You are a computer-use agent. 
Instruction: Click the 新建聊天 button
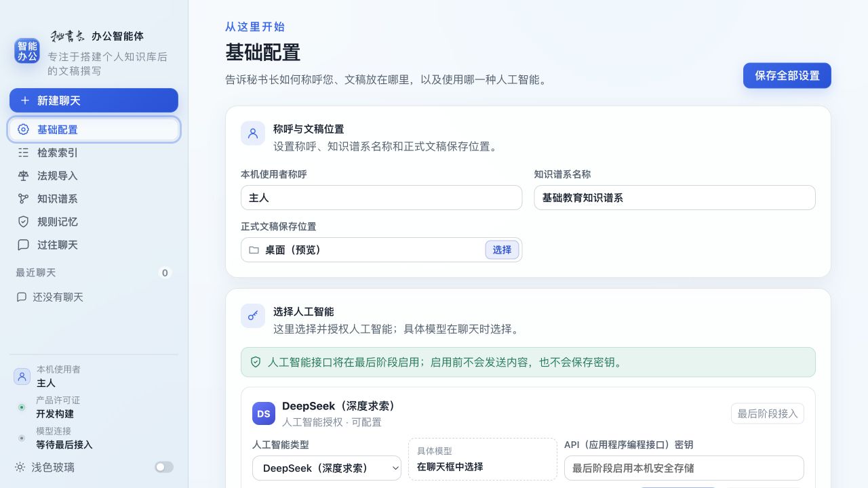[x=94, y=100]
